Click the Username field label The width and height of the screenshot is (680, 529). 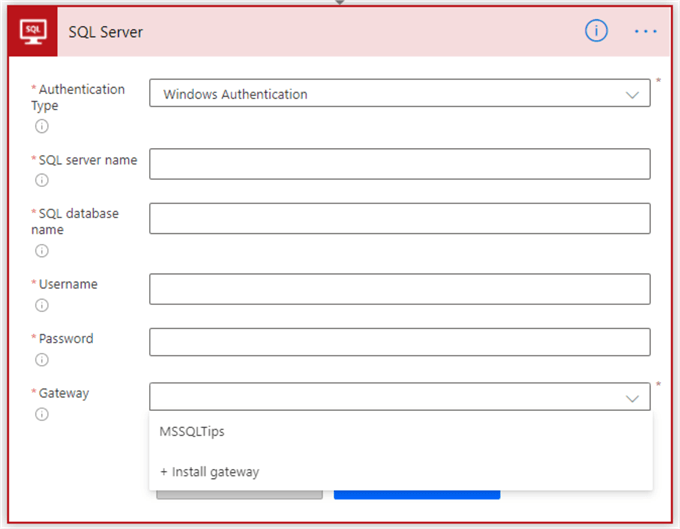pyautogui.click(x=68, y=284)
